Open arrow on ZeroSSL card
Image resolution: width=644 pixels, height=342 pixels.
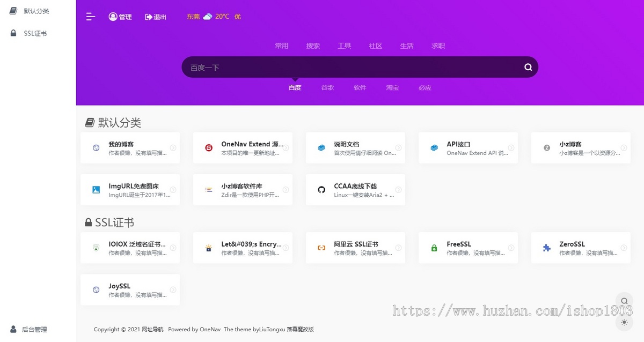[624, 248]
